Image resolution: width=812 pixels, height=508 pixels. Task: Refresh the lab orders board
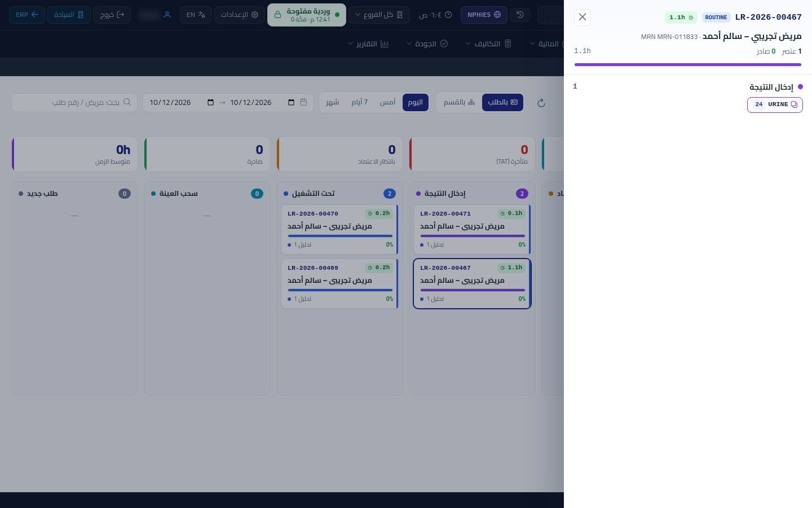coord(541,103)
